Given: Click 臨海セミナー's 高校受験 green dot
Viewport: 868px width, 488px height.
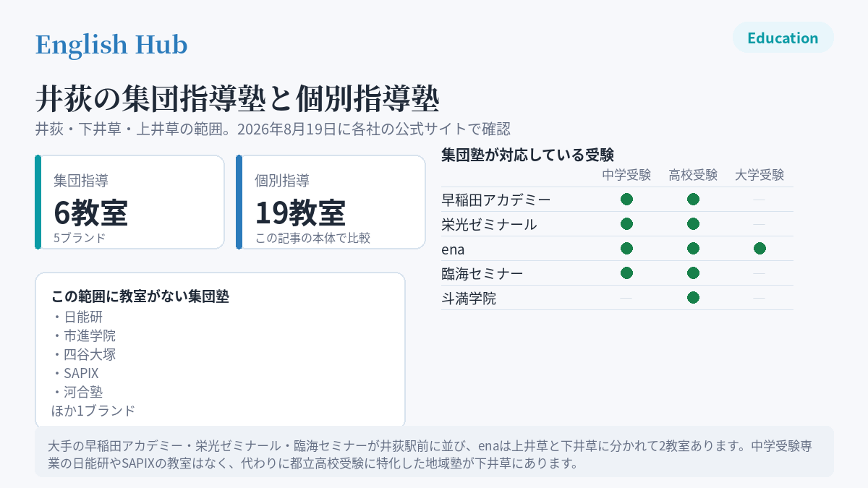Looking at the screenshot, I should [x=693, y=273].
